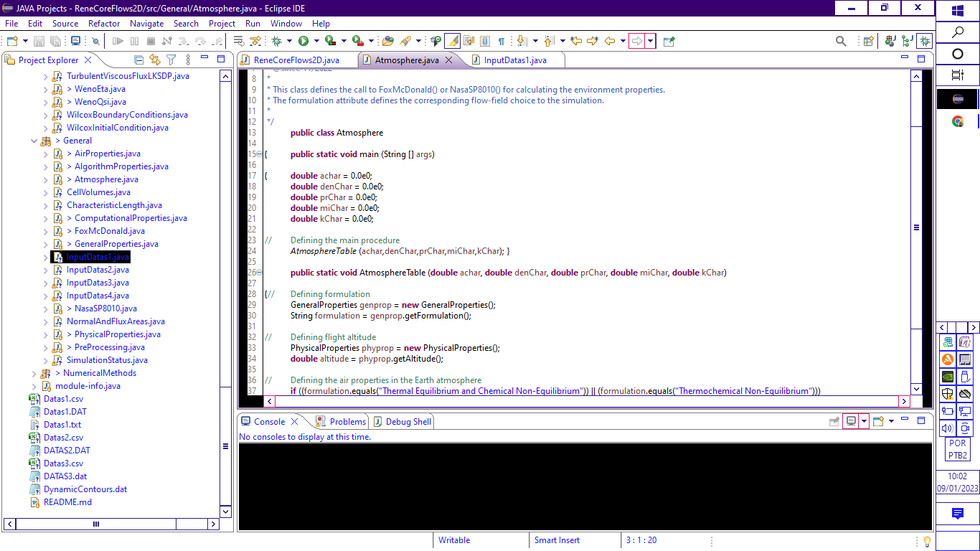Collapse the General package node
980x551 pixels.
coord(34,141)
